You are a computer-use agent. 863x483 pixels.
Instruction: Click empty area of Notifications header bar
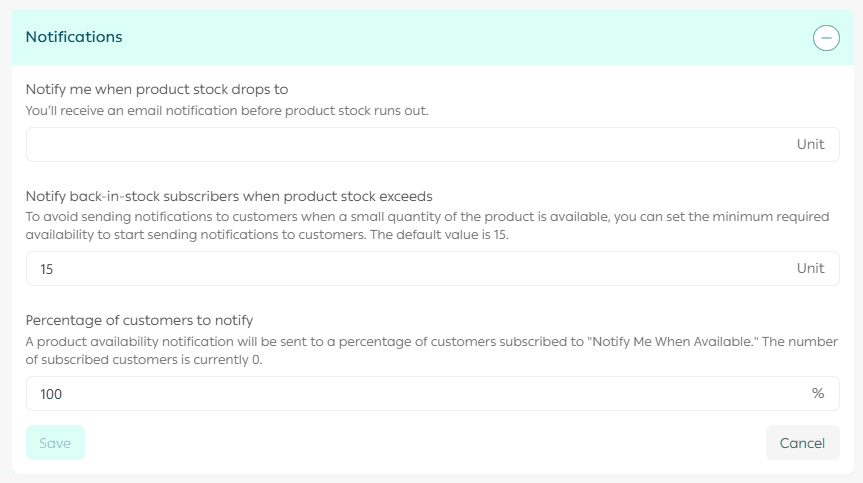click(x=450, y=38)
